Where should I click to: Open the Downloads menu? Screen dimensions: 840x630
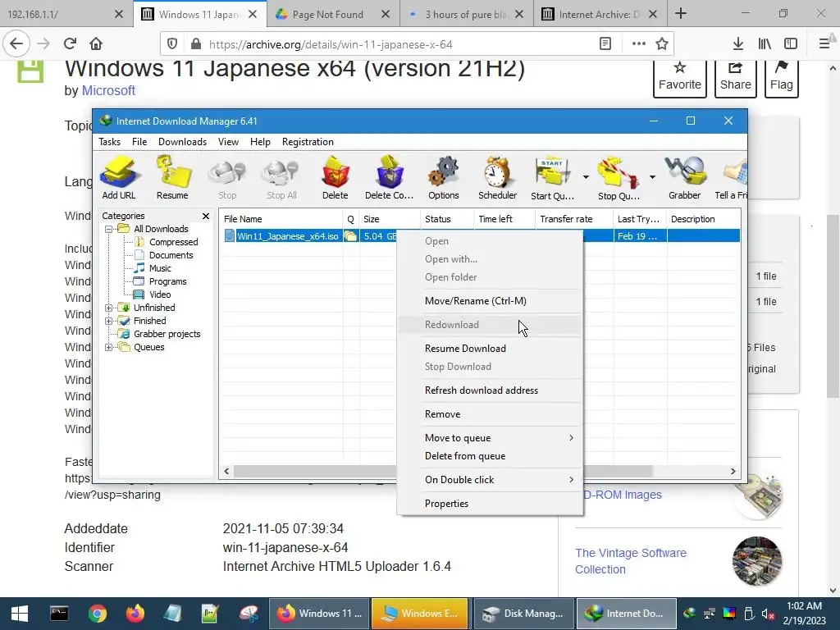(182, 142)
